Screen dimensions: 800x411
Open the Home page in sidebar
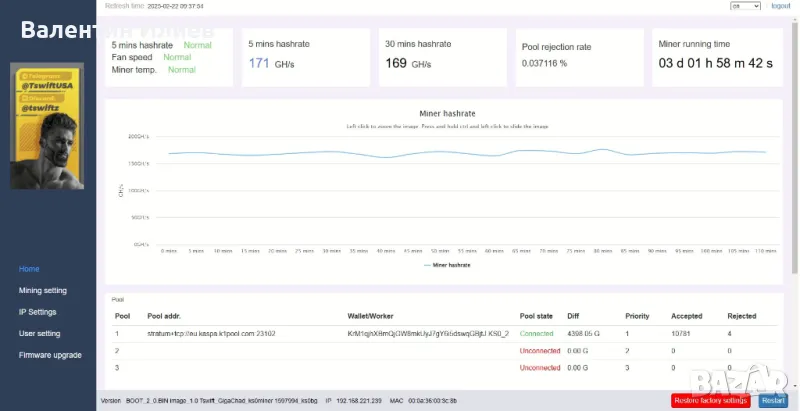pos(29,269)
